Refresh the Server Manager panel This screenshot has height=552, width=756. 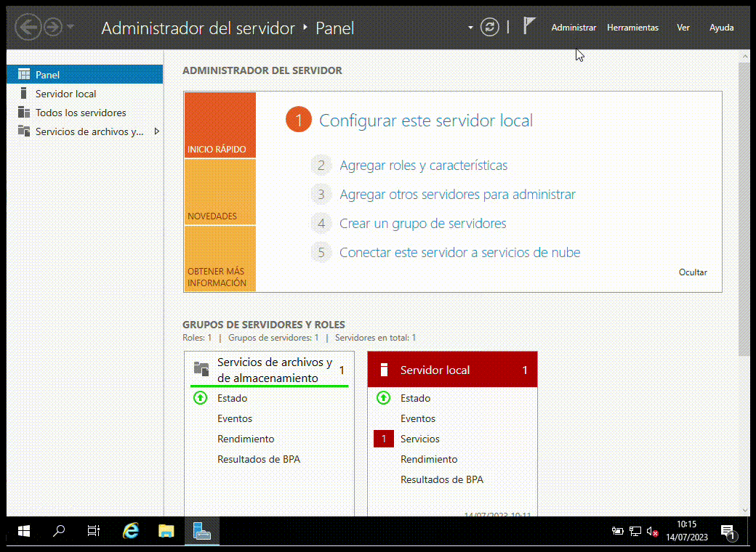tap(489, 27)
